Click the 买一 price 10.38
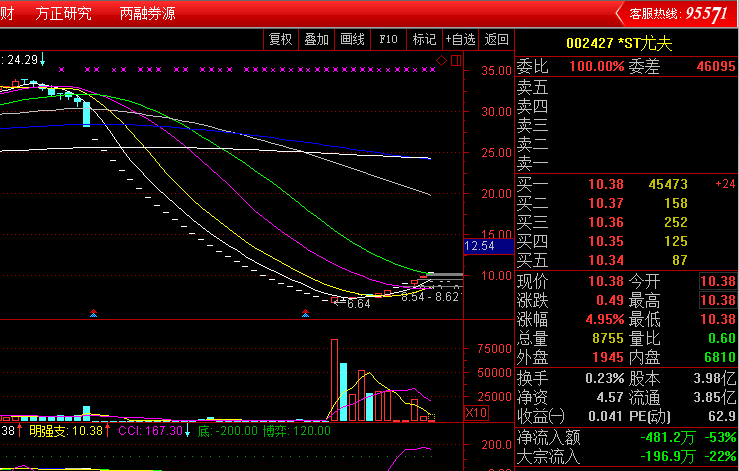Screen dimensions: 739x471 (x=606, y=184)
